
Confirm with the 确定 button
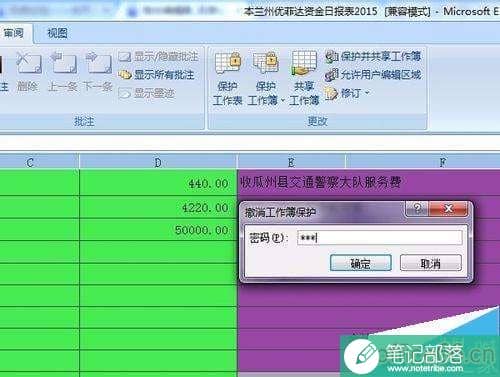coord(361,263)
